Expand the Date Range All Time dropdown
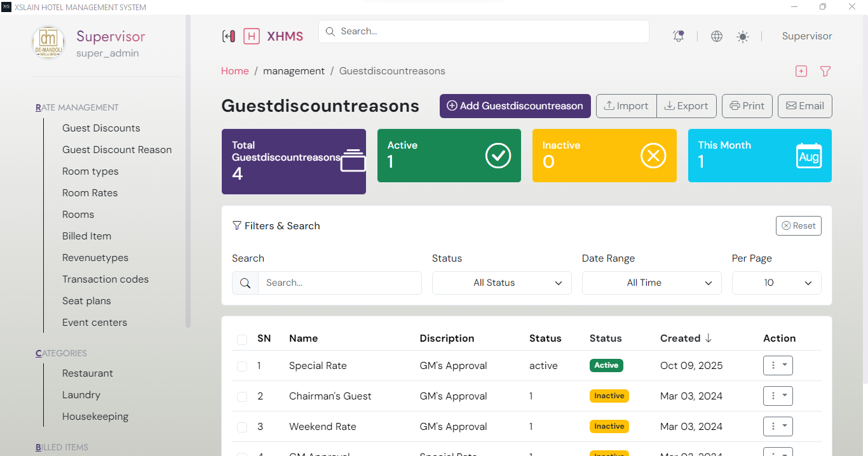The image size is (868, 456). (651, 283)
